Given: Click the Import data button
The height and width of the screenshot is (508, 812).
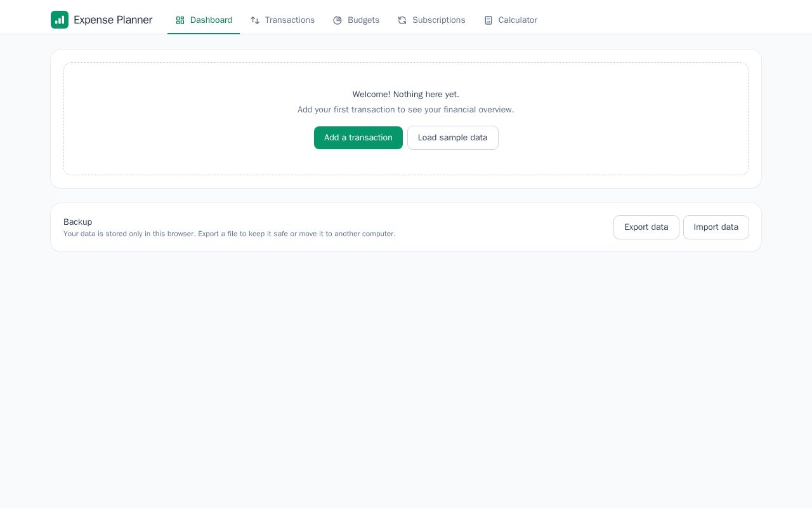Looking at the screenshot, I should tap(716, 227).
